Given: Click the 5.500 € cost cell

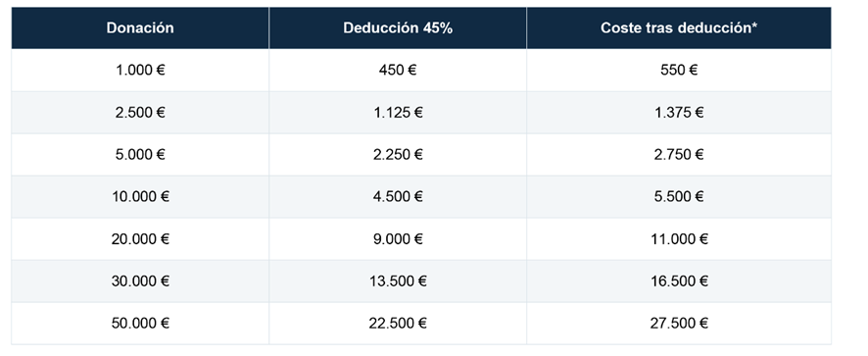Looking at the screenshot, I should tap(679, 197).
